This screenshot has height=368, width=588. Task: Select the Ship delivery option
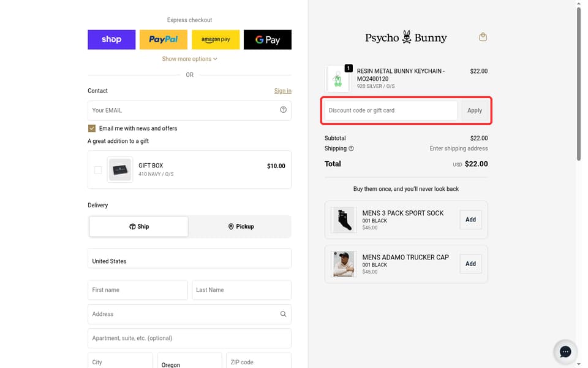tap(139, 226)
